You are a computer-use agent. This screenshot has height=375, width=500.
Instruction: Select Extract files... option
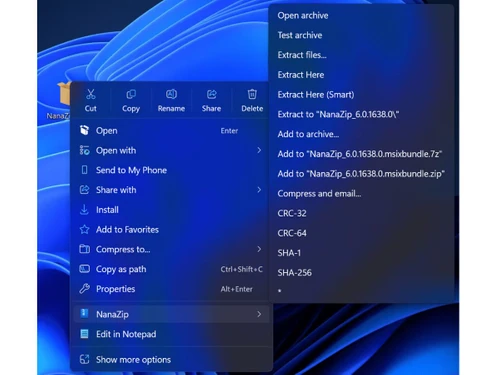[x=361, y=55]
